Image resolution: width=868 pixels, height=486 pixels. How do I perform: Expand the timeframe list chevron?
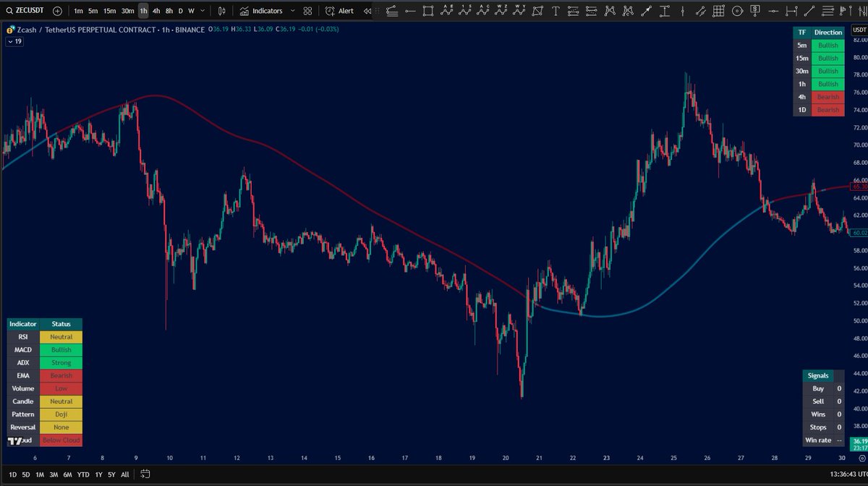202,11
